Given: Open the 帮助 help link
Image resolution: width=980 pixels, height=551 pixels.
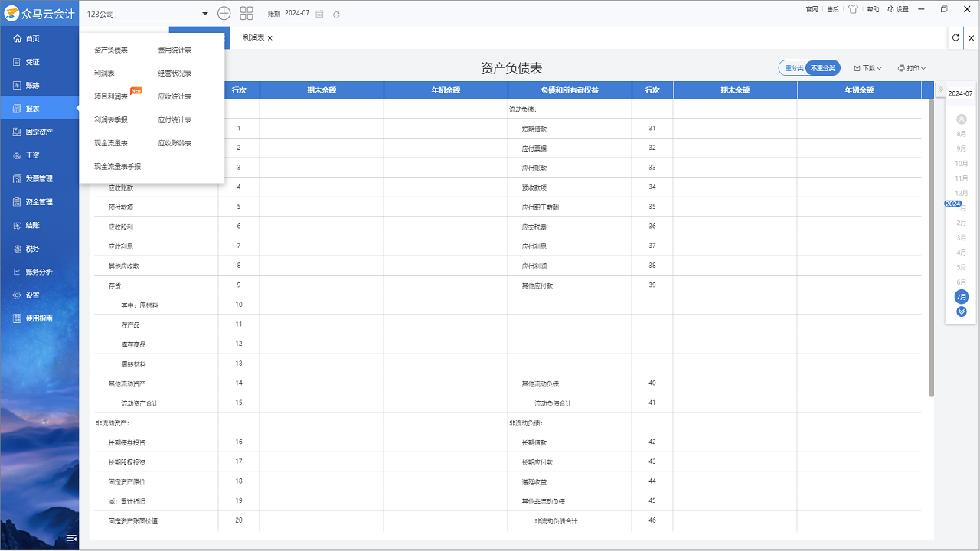Looking at the screenshot, I should pos(872,9).
